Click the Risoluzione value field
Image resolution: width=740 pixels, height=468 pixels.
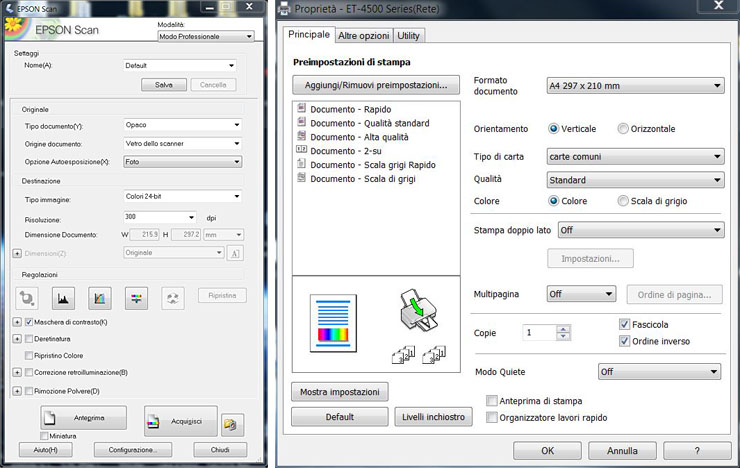pyautogui.click(x=153, y=216)
